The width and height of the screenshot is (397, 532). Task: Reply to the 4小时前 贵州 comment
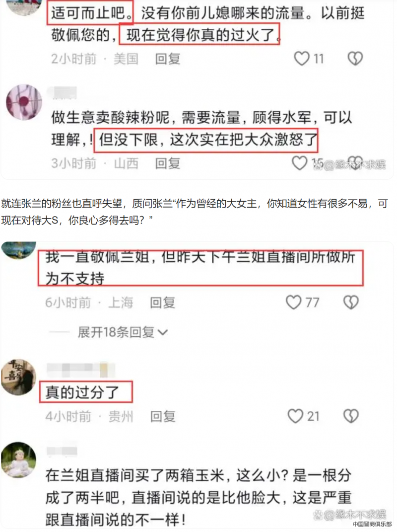[x=163, y=416]
